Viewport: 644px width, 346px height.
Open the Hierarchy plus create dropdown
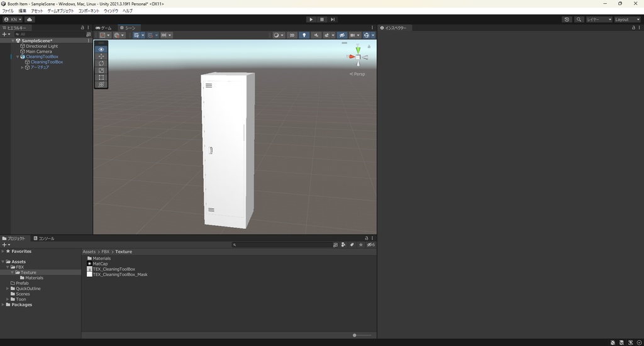[6, 35]
